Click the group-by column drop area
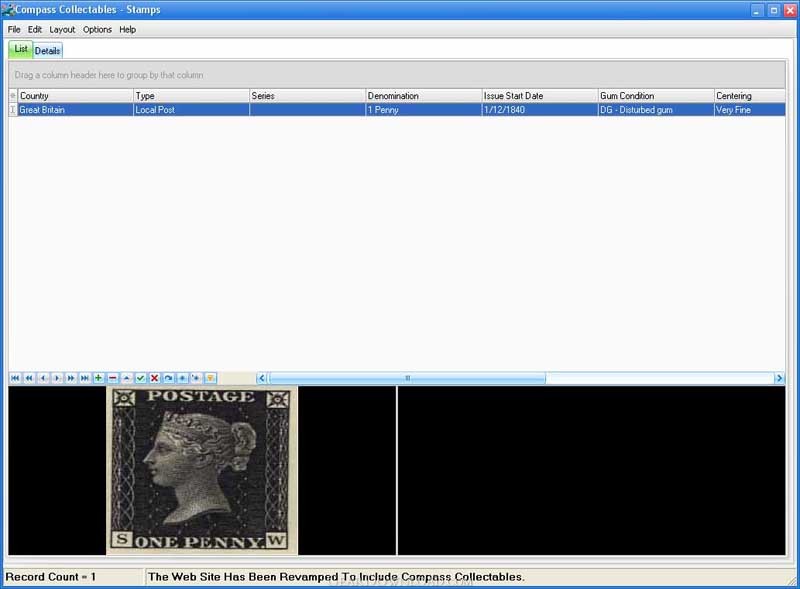Image resolution: width=800 pixels, height=589 pixels. coord(396,75)
